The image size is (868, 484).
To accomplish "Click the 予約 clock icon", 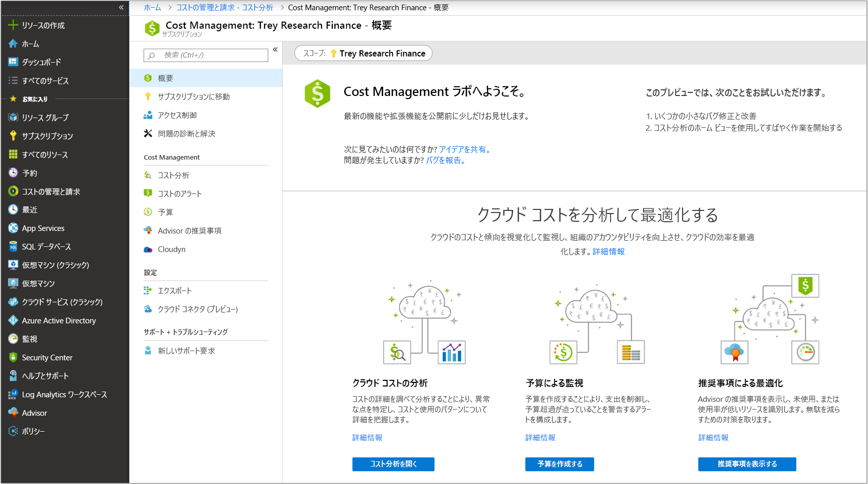I will (13, 173).
